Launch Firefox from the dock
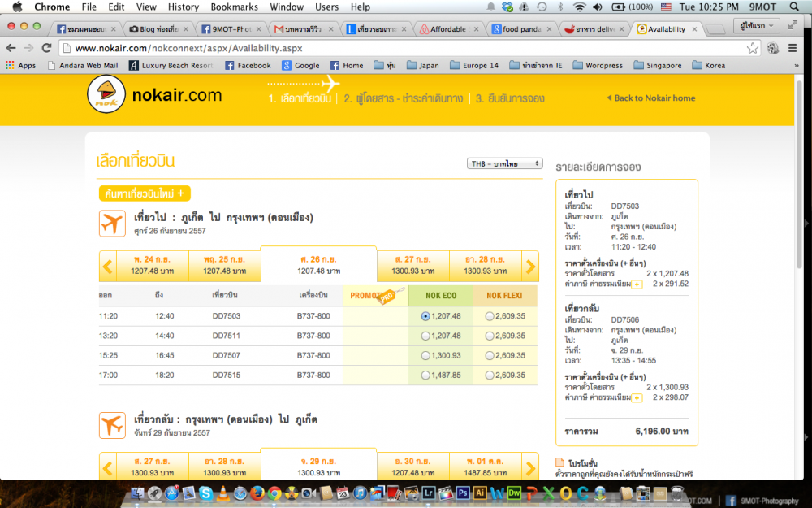The height and width of the screenshot is (508, 812). pos(256,493)
